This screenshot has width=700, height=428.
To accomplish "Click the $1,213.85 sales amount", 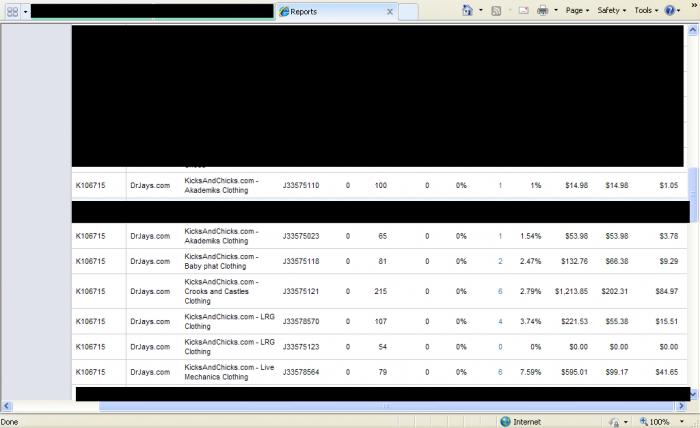I will (571, 291).
